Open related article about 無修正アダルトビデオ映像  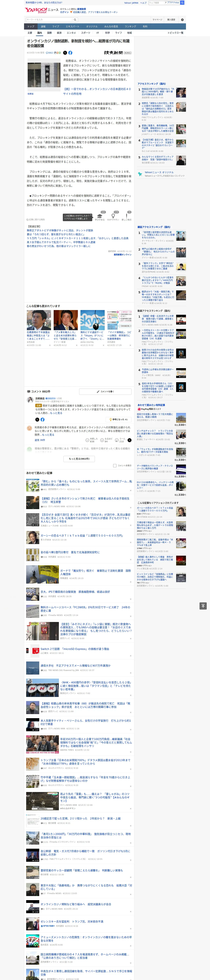(60, 230)
